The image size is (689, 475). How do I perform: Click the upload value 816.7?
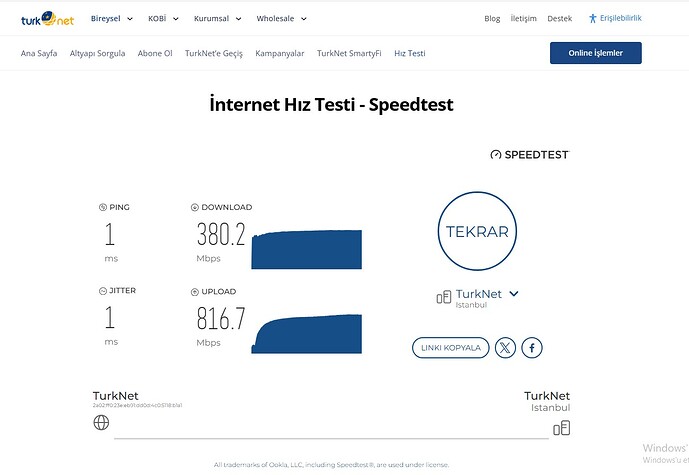(221, 319)
